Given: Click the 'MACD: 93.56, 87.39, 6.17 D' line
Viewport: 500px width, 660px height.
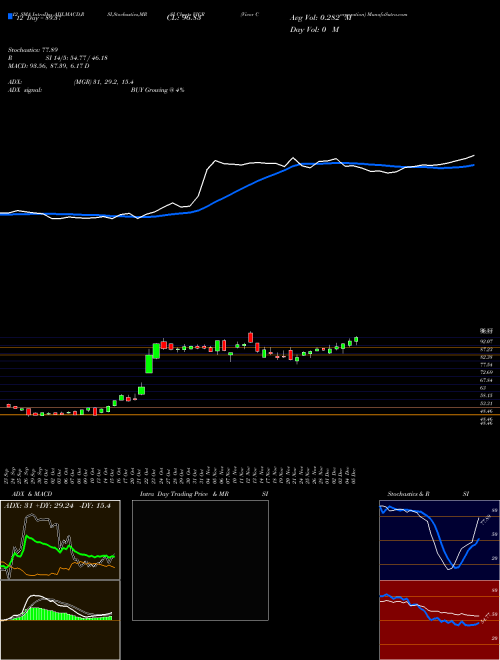Looking at the screenshot, I should [x=48, y=66].
